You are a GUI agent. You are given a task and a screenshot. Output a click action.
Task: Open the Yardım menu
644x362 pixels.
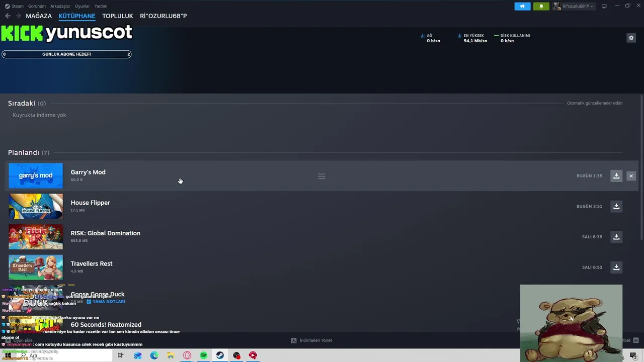coord(101,6)
